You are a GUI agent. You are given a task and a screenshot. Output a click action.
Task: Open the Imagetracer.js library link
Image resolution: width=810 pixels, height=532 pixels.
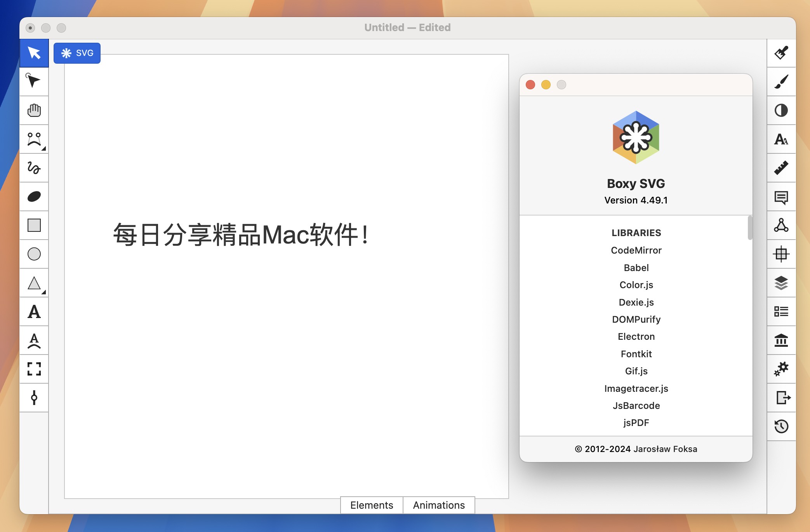tap(636, 388)
